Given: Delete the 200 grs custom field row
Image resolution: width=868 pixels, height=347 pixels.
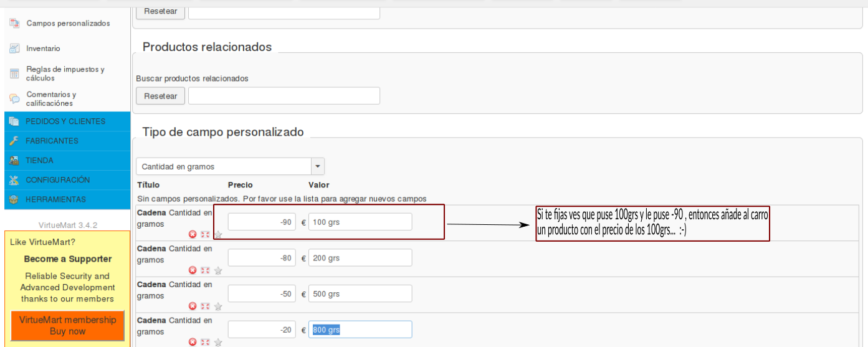Looking at the screenshot, I should coord(193,270).
